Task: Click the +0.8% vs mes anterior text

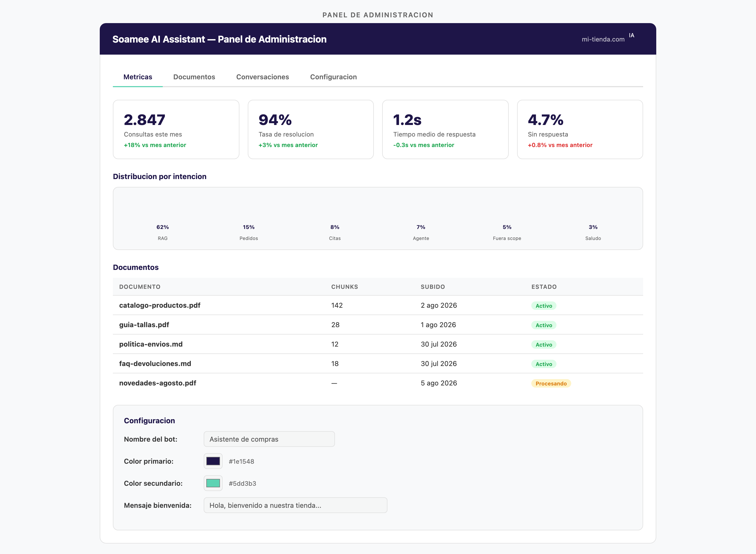Action: pyautogui.click(x=560, y=145)
